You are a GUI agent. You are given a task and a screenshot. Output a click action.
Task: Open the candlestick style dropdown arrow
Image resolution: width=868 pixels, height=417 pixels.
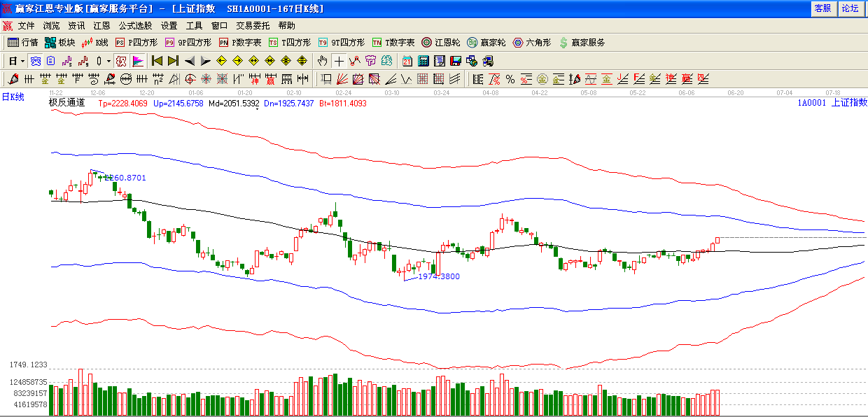[108, 61]
